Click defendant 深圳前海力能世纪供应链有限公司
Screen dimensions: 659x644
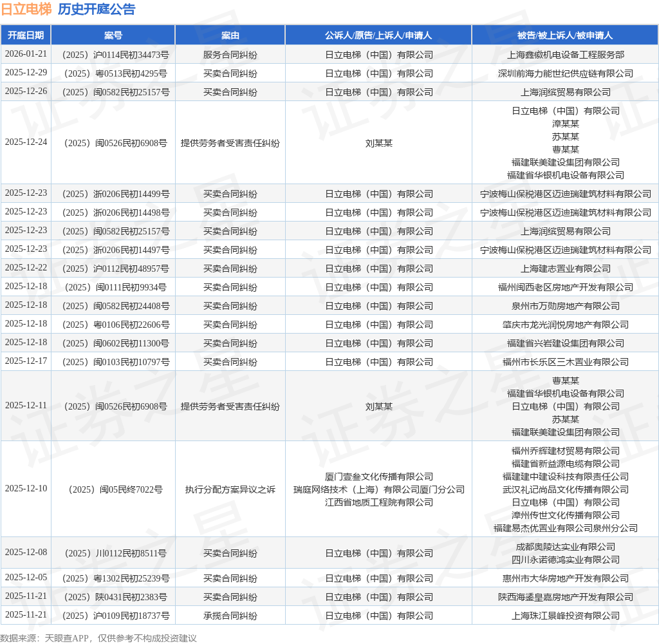tap(565, 73)
